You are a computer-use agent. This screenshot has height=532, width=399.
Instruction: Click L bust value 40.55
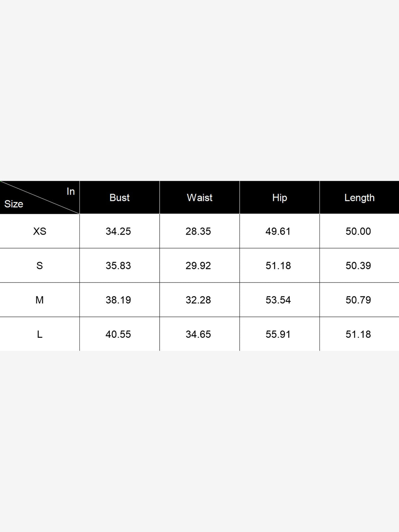pyautogui.click(x=118, y=334)
